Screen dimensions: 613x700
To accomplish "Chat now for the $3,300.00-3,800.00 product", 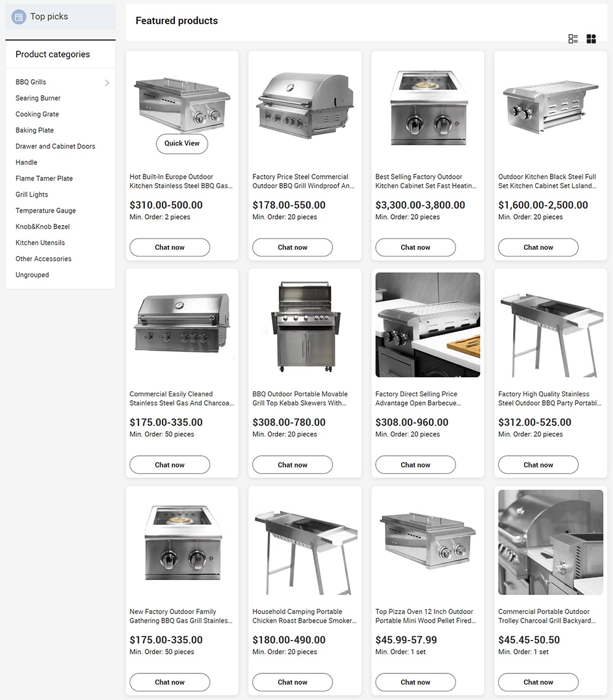I will 415,247.
